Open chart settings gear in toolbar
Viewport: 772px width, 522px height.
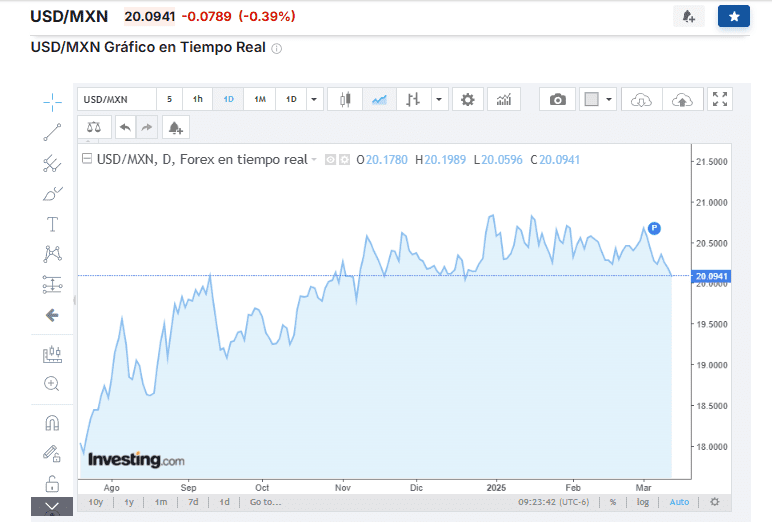468,99
